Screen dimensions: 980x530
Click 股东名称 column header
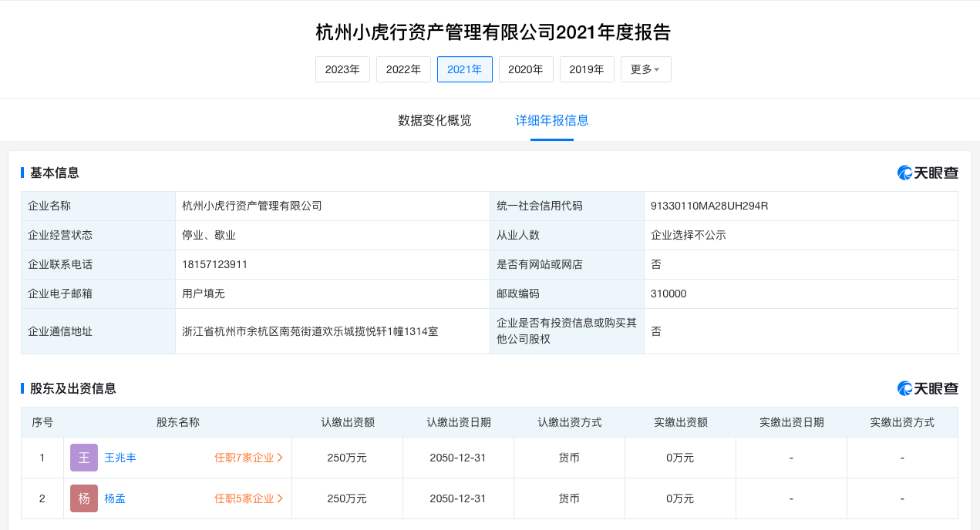(x=178, y=422)
